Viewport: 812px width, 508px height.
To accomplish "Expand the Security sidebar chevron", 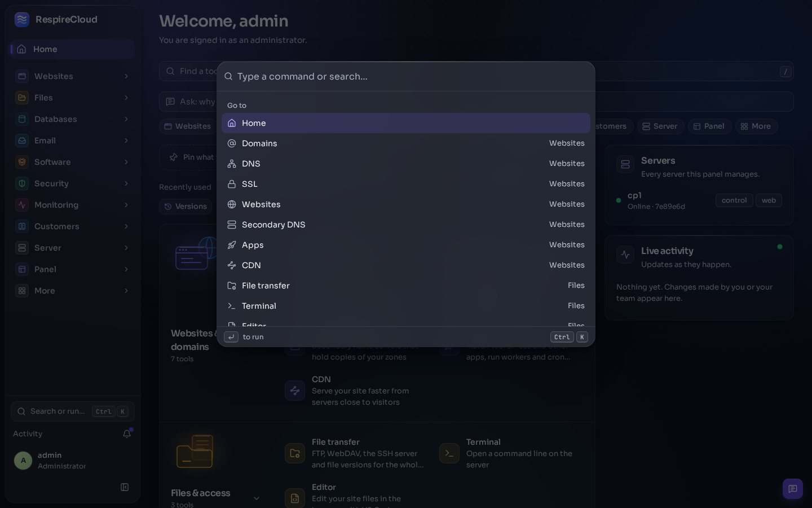I will (126, 183).
